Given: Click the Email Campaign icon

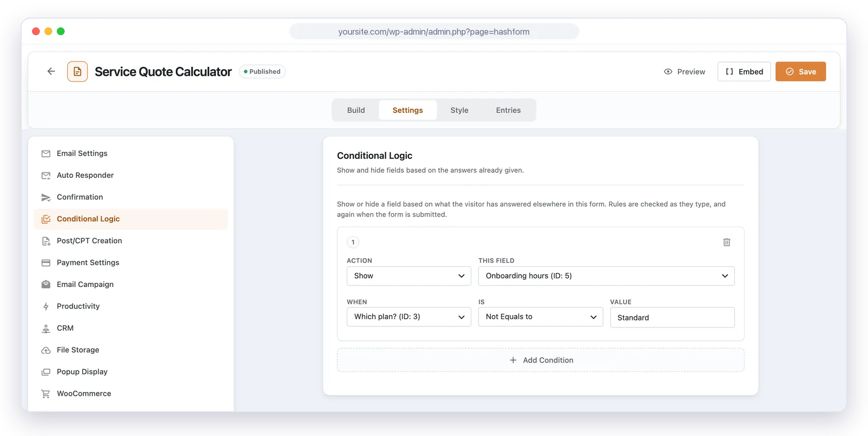Looking at the screenshot, I should 46,284.
